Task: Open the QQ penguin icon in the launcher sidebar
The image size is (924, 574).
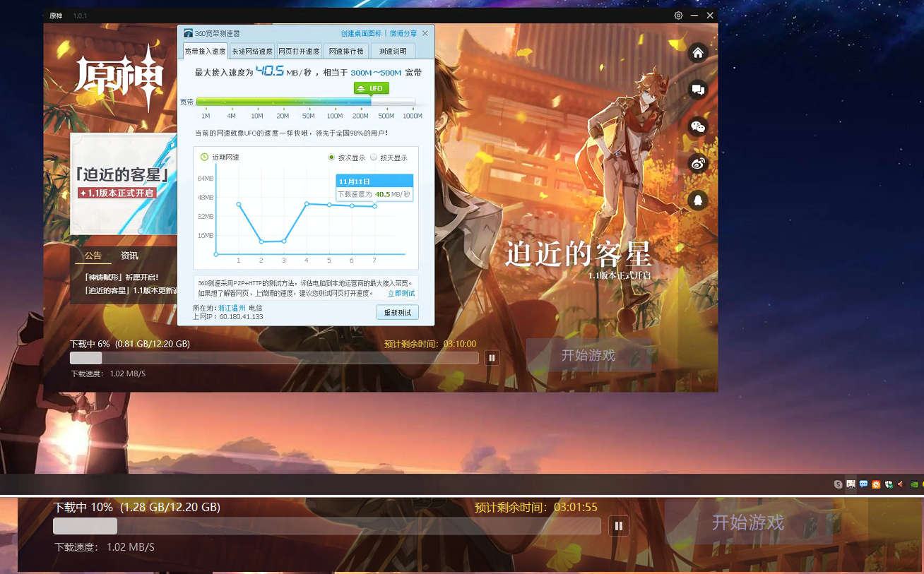Action: tap(698, 201)
